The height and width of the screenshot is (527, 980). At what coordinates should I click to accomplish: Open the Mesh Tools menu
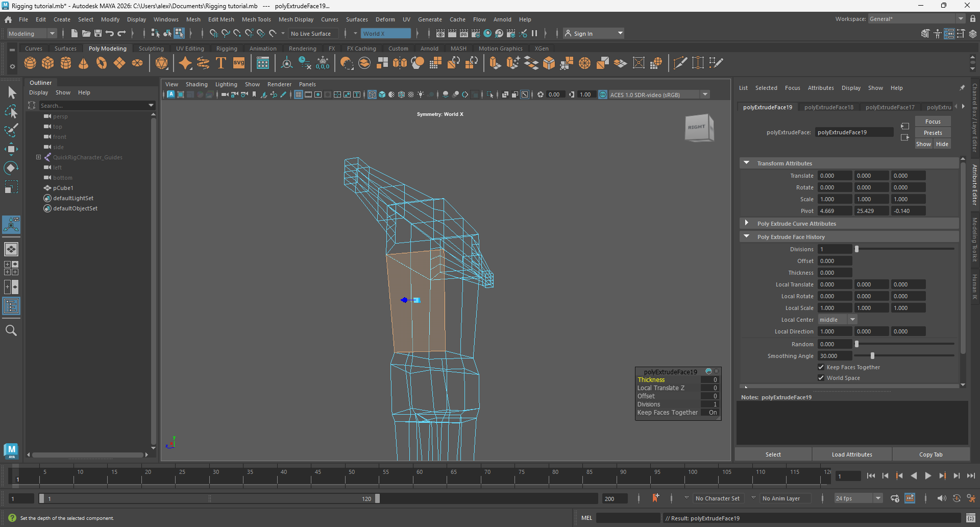pos(256,19)
